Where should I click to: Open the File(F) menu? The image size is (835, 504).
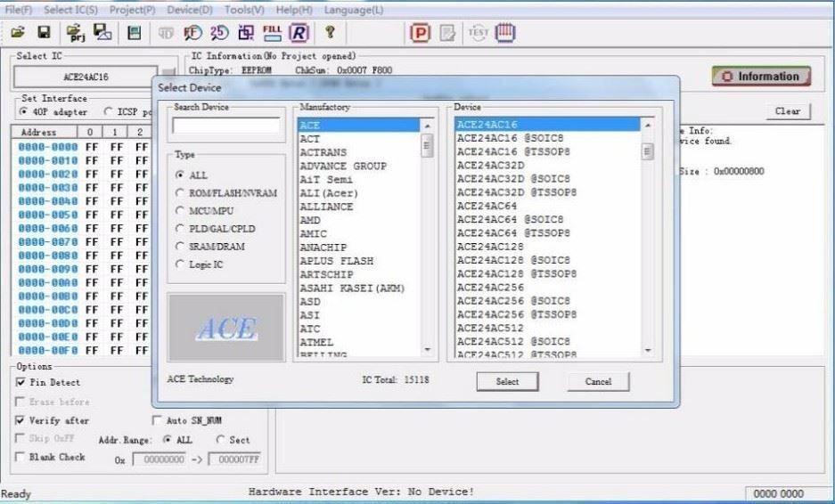(x=19, y=10)
